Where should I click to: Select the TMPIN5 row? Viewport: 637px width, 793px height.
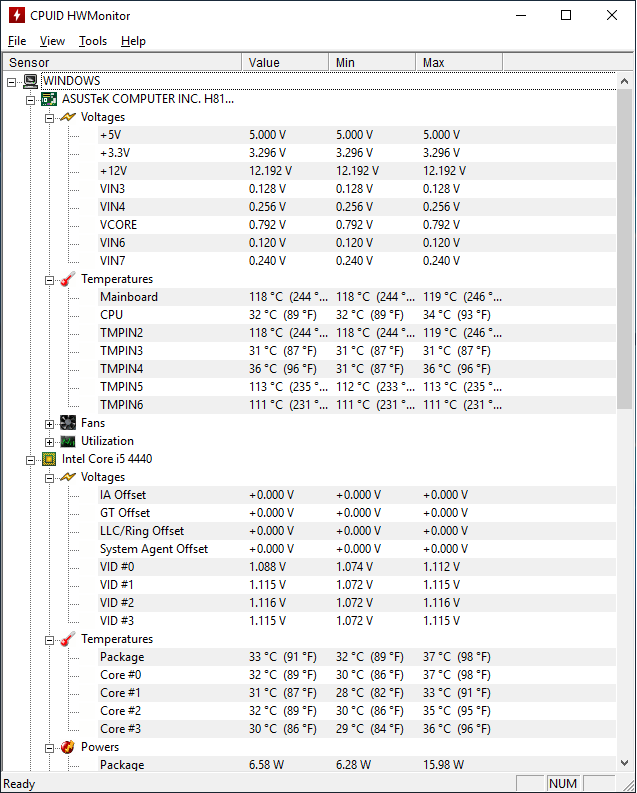[x=357, y=387]
